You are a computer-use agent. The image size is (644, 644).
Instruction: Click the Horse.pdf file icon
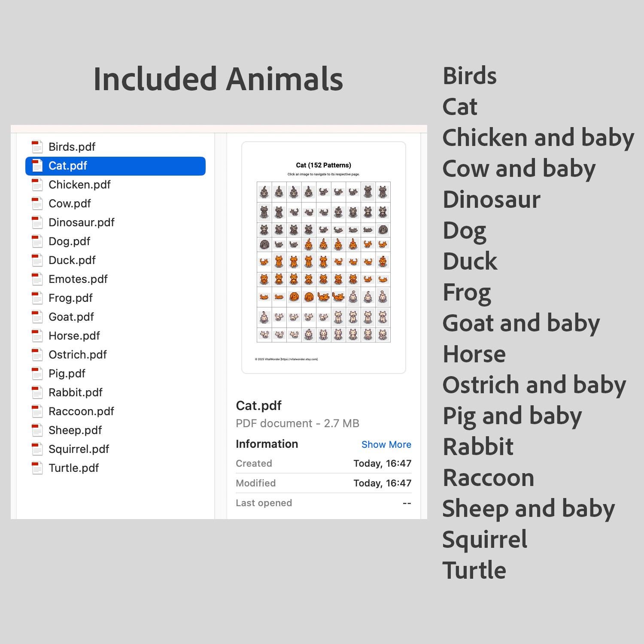(x=37, y=336)
